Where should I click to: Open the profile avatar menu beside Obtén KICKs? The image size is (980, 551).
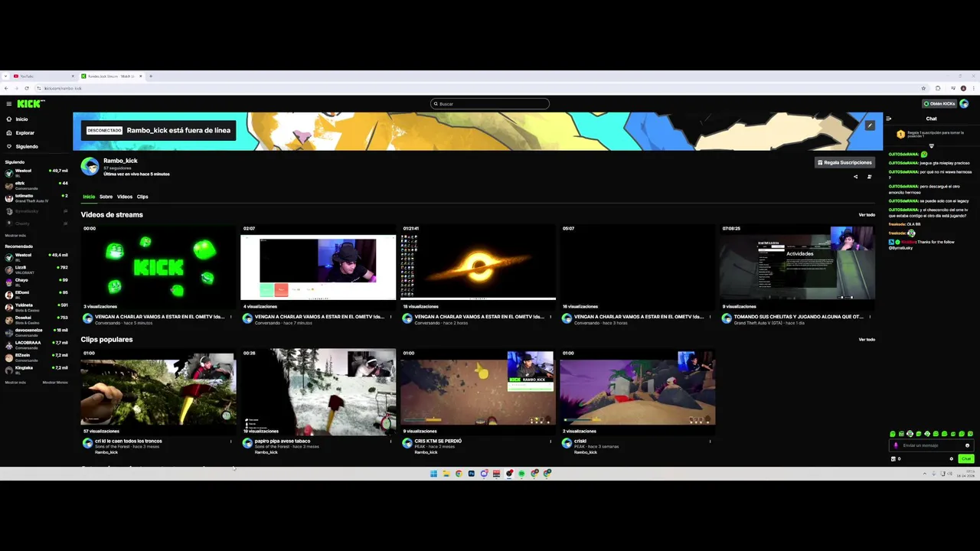coord(965,104)
